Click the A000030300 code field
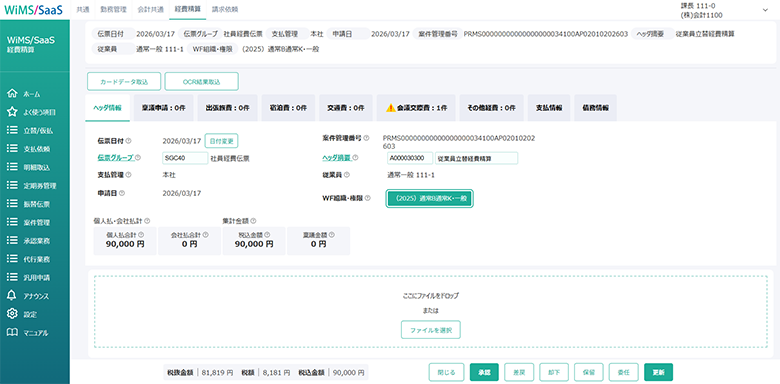 (x=410, y=158)
